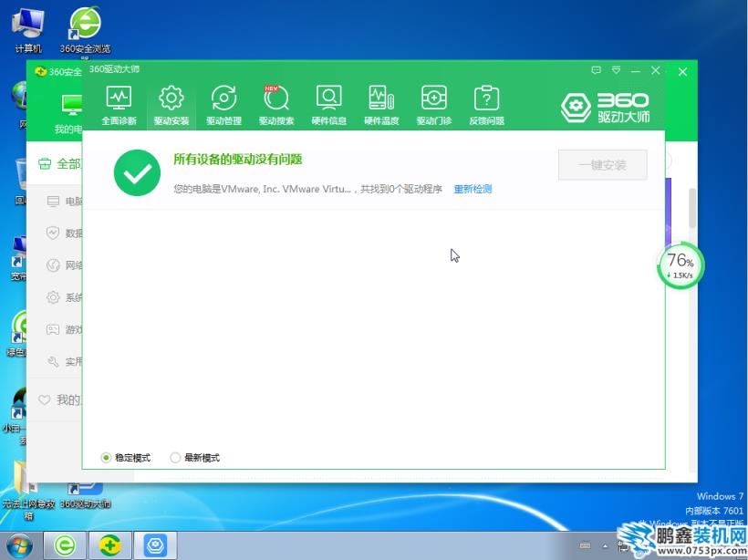This screenshot has width=748, height=560.
Task: Go to 驱动搜索 with NEW badge
Action: click(x=276, y=105)
